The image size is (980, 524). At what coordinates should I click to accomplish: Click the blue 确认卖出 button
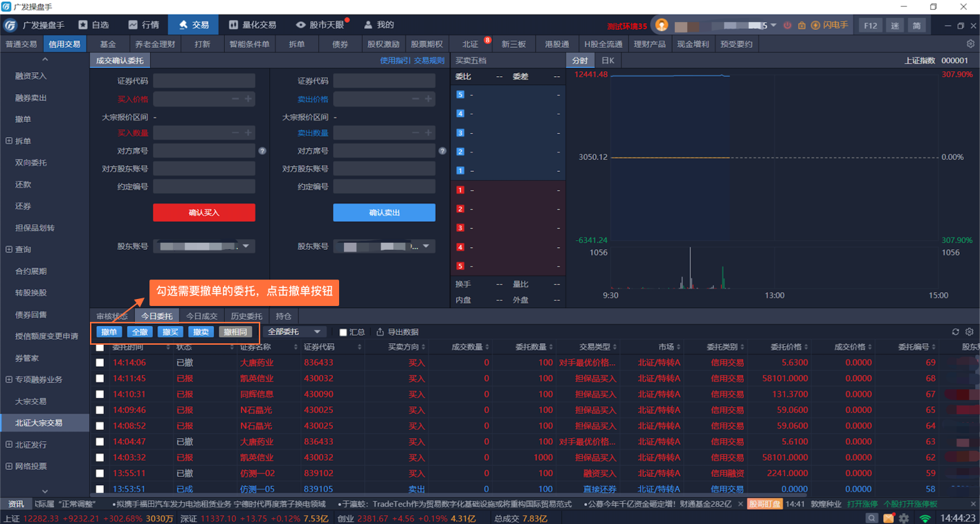coord(384,213)
